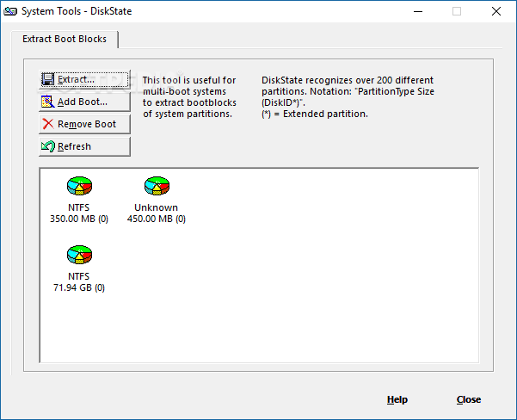Screen dimensions: 517x420
Task: Click the NTFS 350.00 MB (0) label
Action: point(79,213)
